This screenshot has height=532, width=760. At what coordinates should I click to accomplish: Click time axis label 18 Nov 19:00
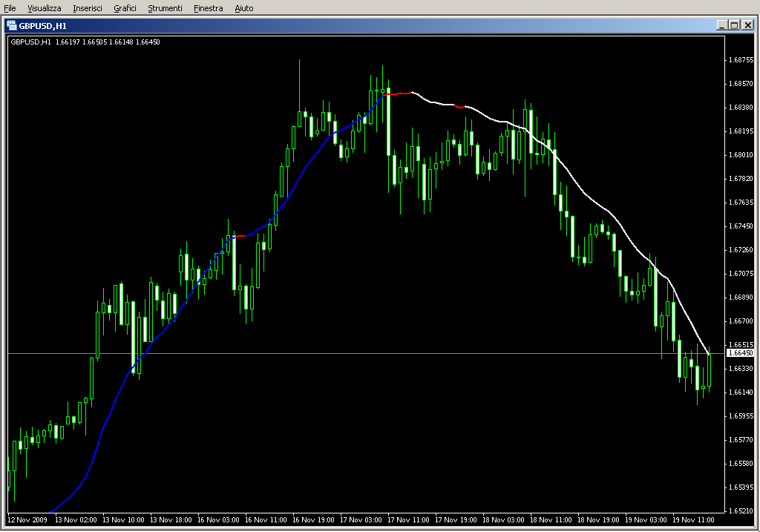click(598, 520)
